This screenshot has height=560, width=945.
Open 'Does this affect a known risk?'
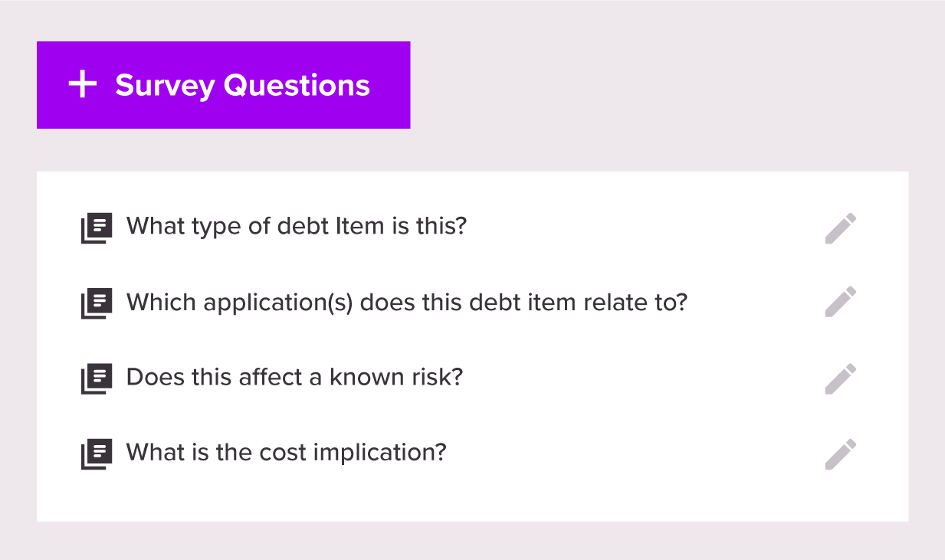tap(294, 377)
